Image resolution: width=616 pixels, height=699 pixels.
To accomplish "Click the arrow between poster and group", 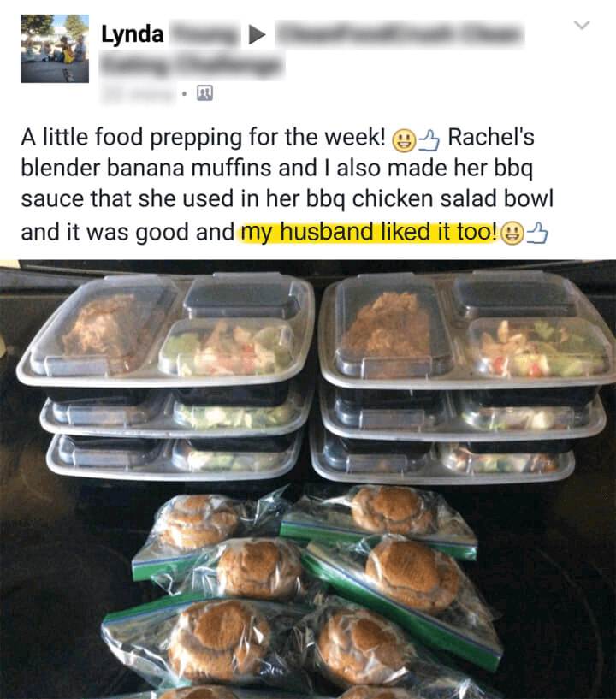I will click(257, 34).
